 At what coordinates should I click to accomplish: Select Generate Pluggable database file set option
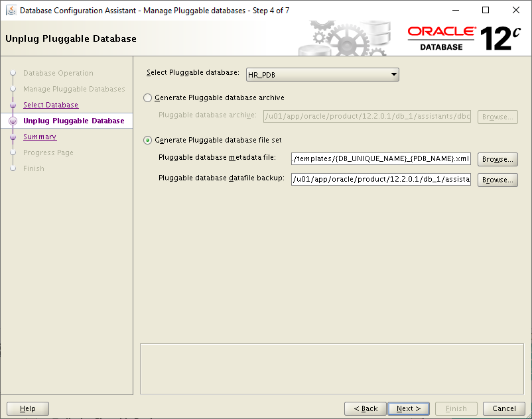pyautogui.click(x=147, y=141)
